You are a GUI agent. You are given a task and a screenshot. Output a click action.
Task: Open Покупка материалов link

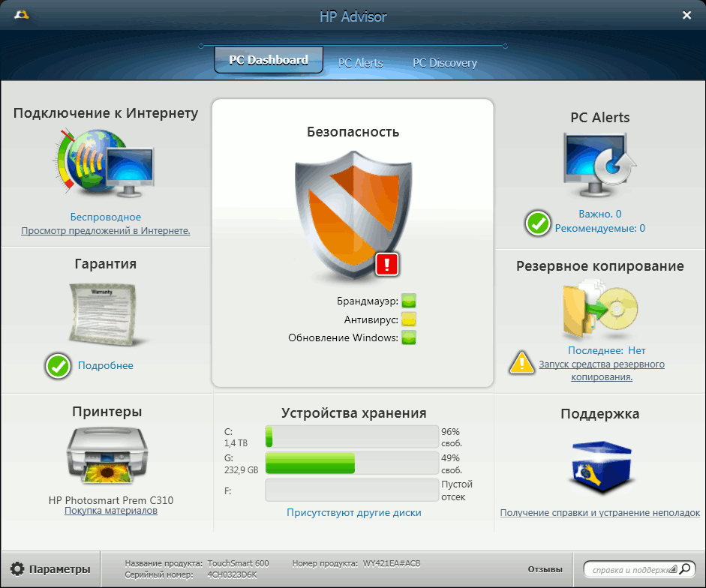coord(111,511)
